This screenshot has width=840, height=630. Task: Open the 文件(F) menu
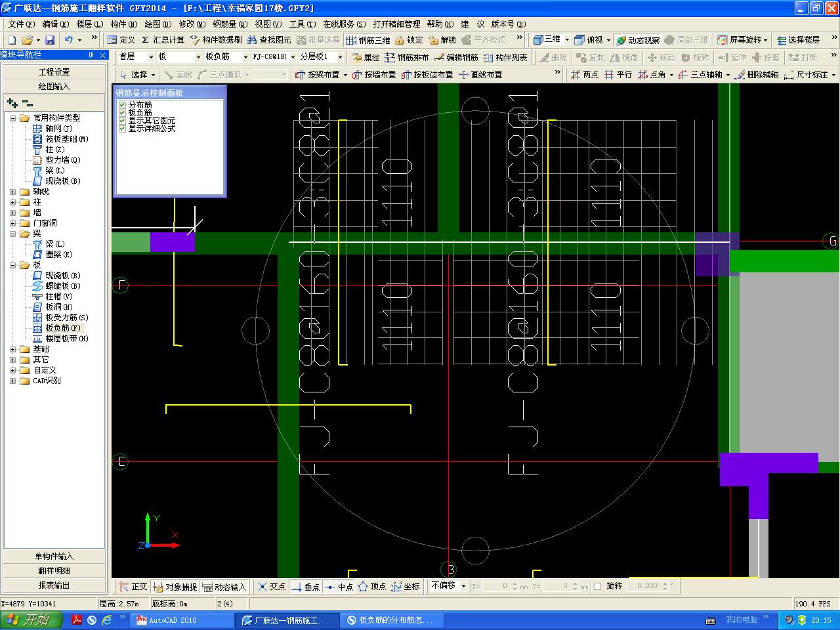(21, 24)
